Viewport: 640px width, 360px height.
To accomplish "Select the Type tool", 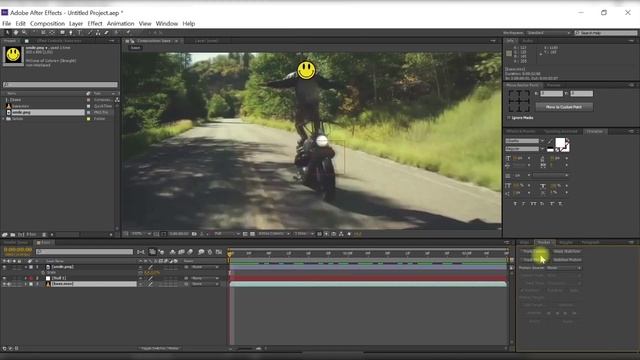I will [x=80, y=33].
